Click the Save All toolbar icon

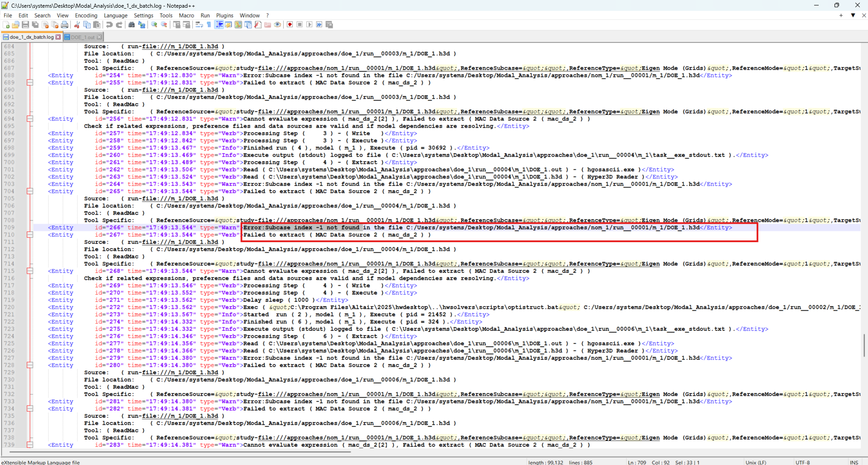[35, 25]
